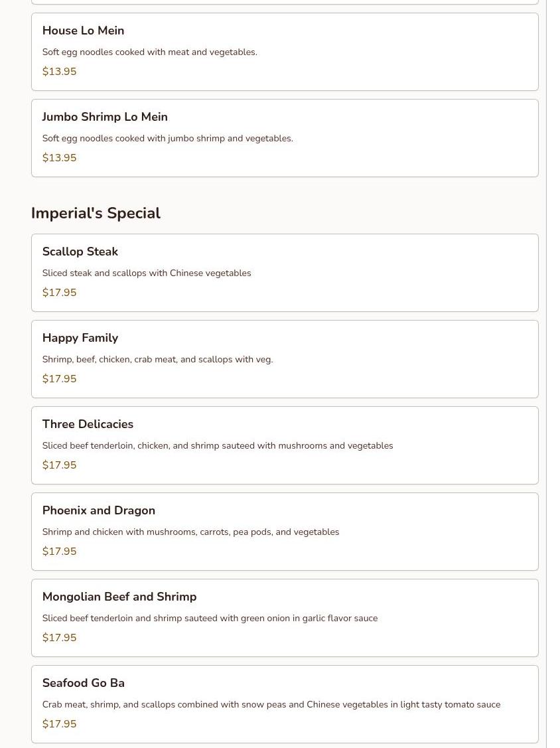Click the Seafood Go Ba description text

(x=271, y=704)
